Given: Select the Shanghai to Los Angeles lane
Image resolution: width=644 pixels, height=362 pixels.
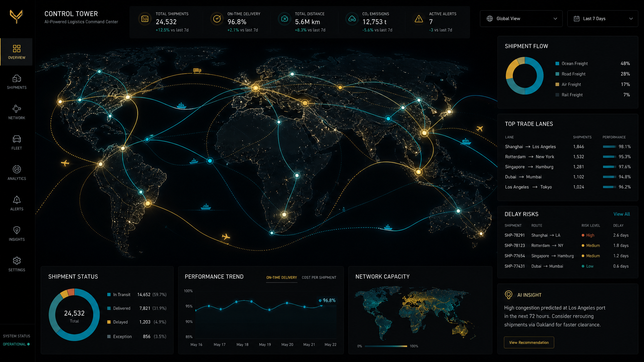Looking at the screenshot, I should tap(568, 147).
